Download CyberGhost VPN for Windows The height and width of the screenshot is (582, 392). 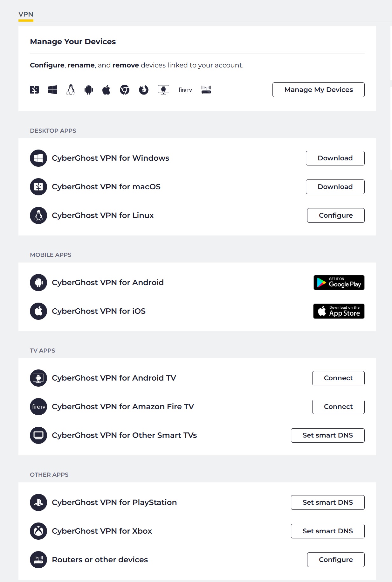335,158
